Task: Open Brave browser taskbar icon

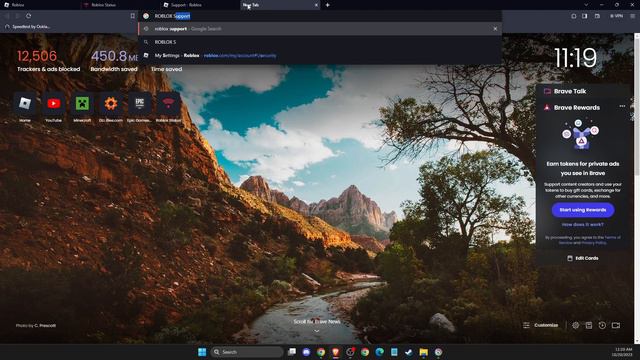Action: click(x=336, y=352)
